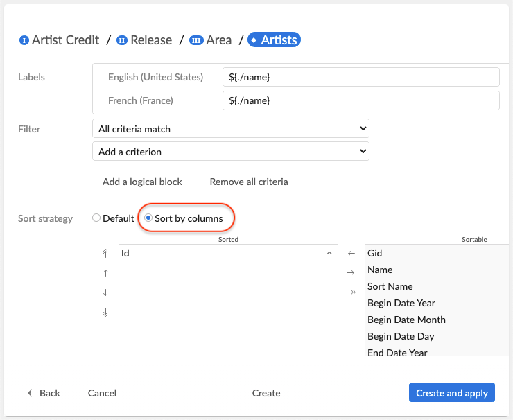513x420 pixels.
Task: Click the English label input field
Action: pos(360,77)
